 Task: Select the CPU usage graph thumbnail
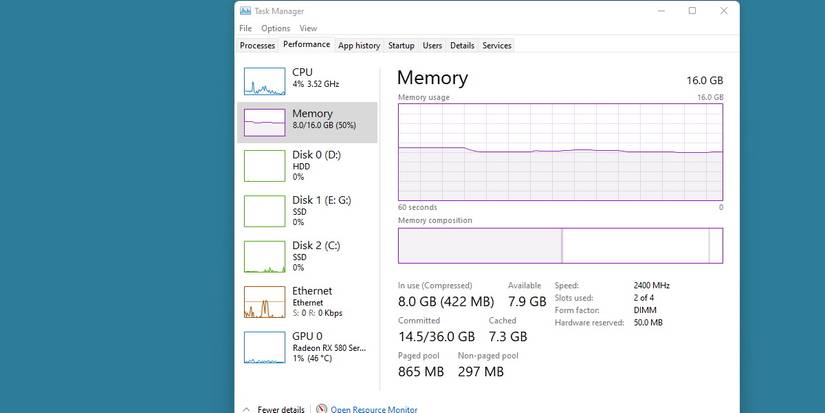pos(265,82)
